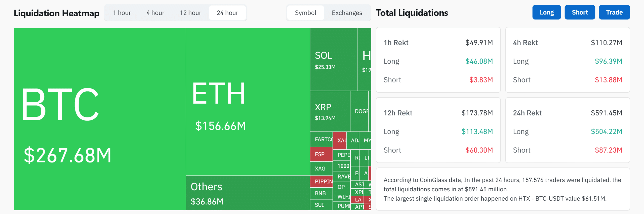
Task: Choose the 12 hour timeframe
Action: click(x=190, y=13)
